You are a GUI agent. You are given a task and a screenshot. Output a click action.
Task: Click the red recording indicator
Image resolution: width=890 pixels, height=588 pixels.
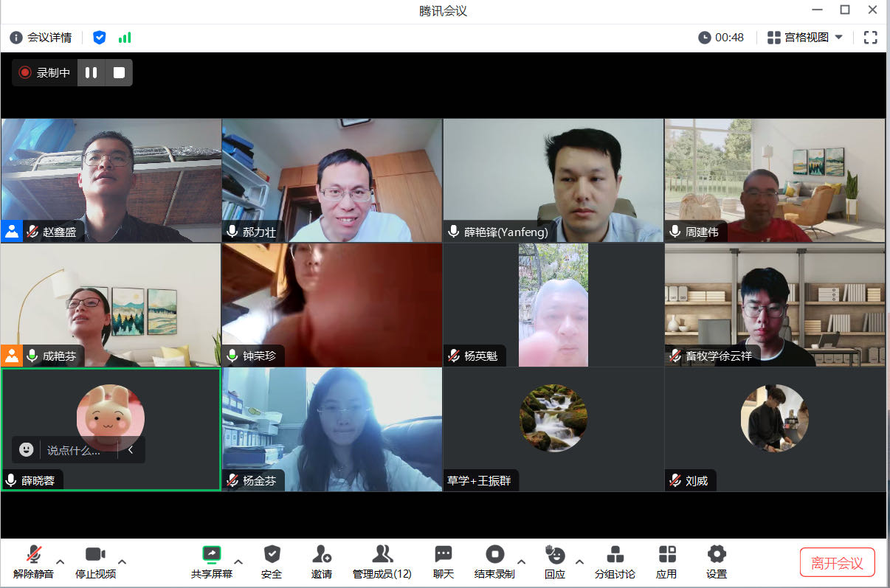click(x=25, y=72)
